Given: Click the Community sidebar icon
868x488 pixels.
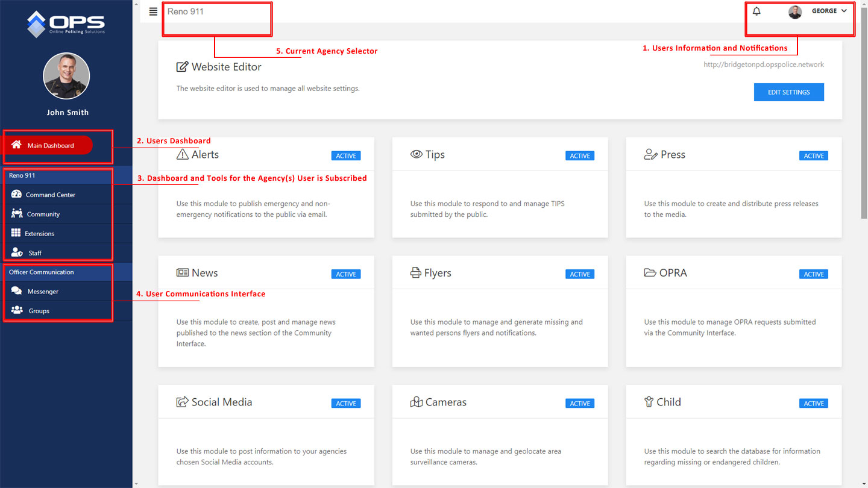Looking at the screenshot, I should [16, 214].
